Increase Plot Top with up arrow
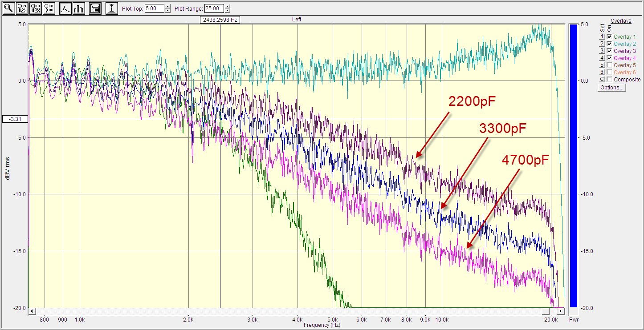The width and height of the screenshot is (644, 330). pos(167,6)
